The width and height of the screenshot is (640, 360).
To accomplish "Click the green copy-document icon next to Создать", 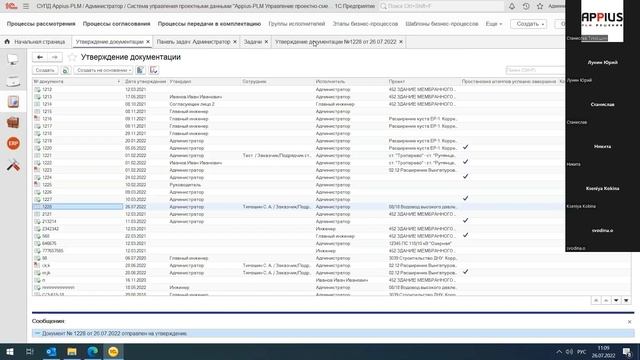I will (66, 70).
